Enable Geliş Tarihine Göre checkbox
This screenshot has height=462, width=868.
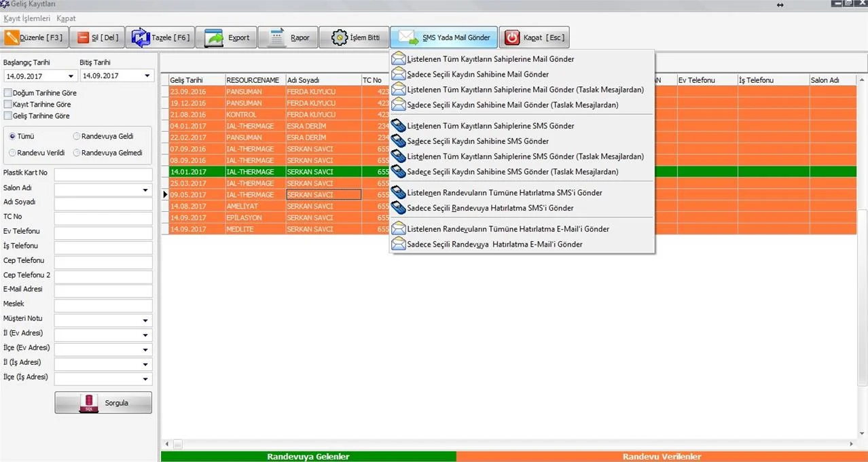[x=8, y=115]
